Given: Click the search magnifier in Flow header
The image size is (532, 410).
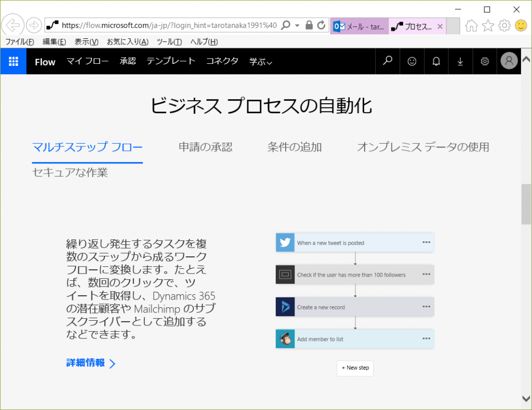Looking at the screenshot, I should point(388,61).
